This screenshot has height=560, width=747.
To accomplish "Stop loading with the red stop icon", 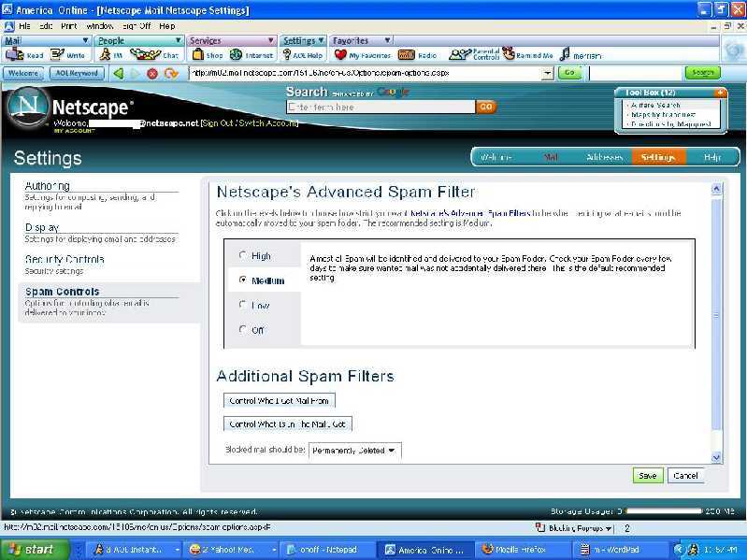I will click(x=152, y=73).
